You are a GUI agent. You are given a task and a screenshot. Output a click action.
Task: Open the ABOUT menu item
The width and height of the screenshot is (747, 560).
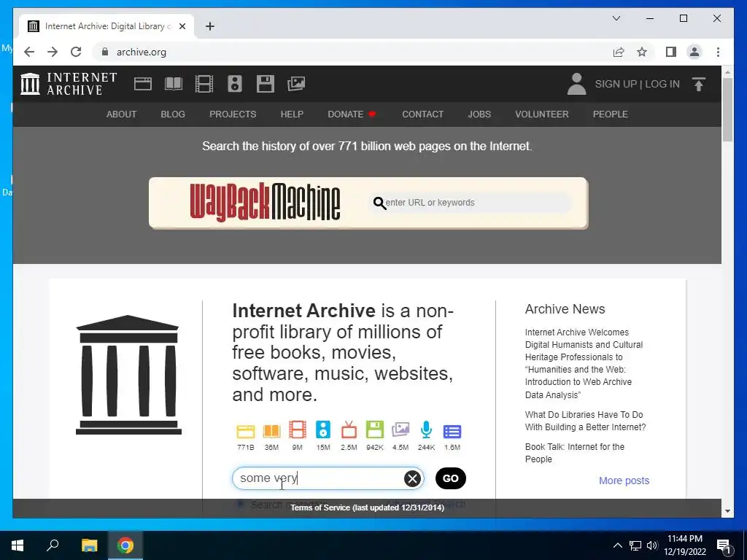122,114
